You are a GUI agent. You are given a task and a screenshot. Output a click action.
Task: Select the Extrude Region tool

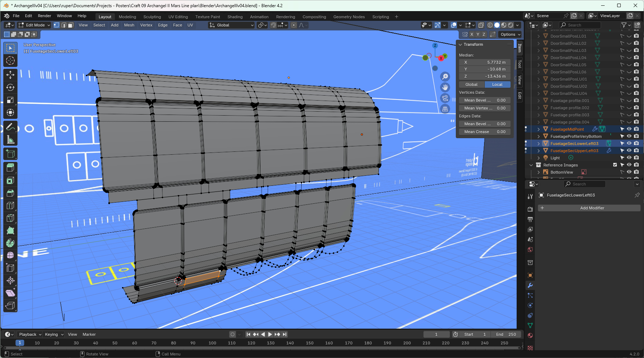coord(10,168)
